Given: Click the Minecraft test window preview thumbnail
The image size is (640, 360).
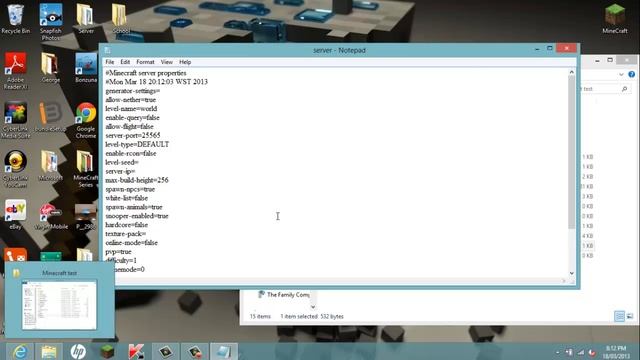Looking at the screenshot, I should pos(59,304).
